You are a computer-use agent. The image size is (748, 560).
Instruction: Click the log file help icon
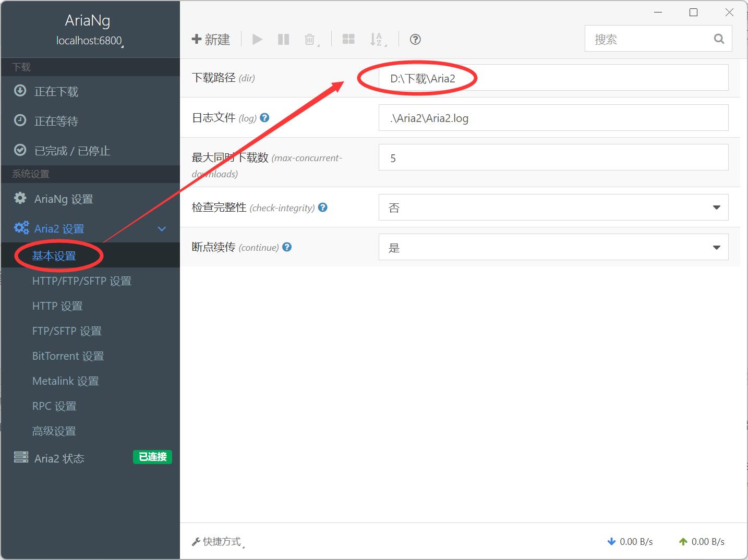point(264,118)
